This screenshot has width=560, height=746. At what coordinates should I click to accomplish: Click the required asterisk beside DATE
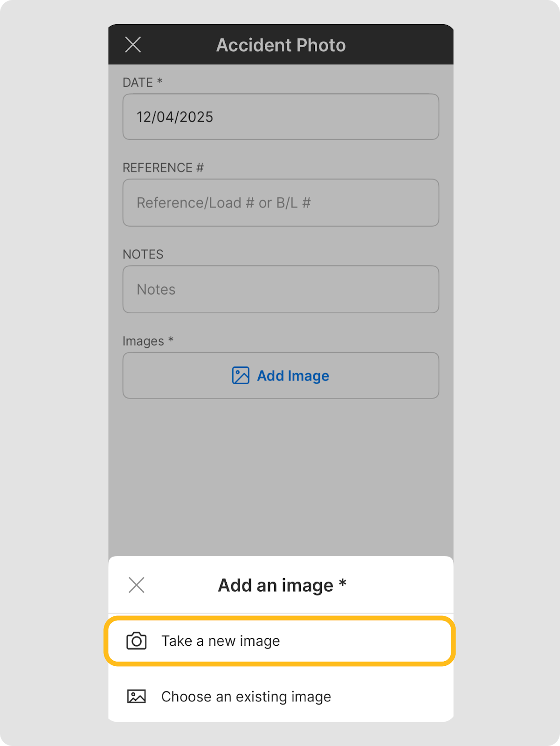click(159, 81)
